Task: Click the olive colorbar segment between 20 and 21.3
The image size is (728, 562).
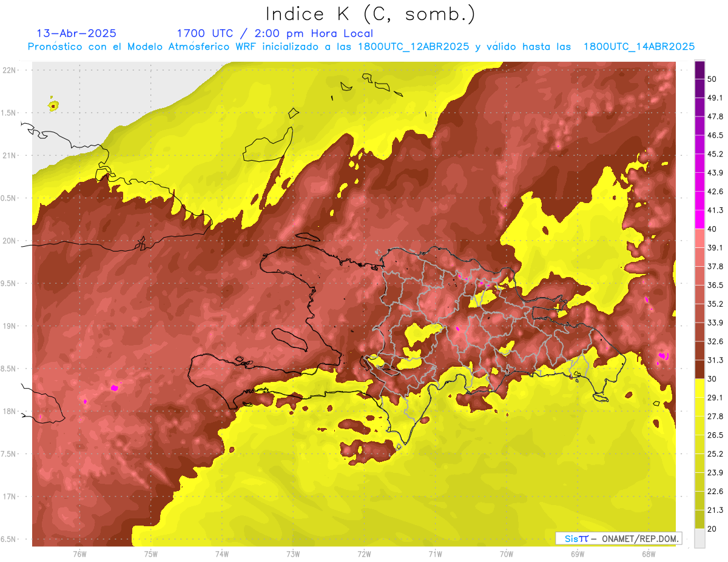Action: pos(699,519)
